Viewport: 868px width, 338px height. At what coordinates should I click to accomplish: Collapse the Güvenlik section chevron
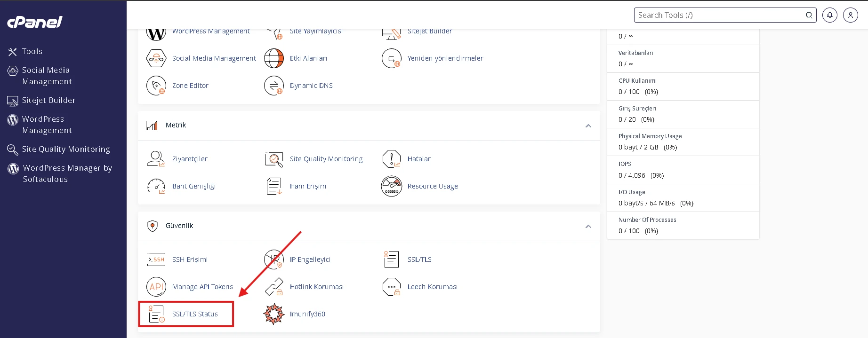point(588,226)
